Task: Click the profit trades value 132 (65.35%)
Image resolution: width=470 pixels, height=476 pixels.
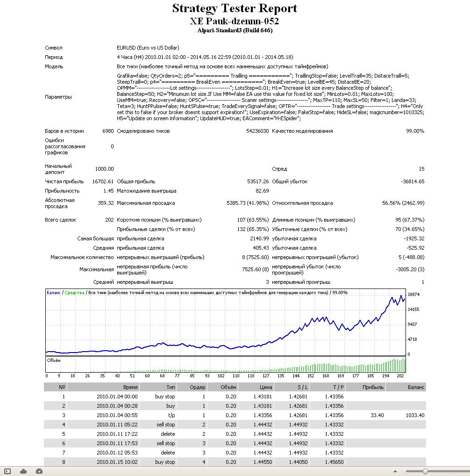Action: coord(253,229)
